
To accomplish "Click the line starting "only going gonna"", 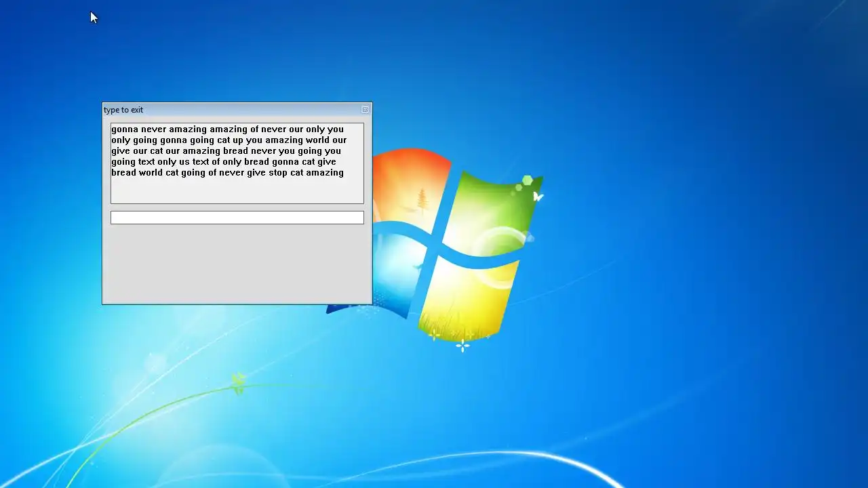I will tap(229, 140).
